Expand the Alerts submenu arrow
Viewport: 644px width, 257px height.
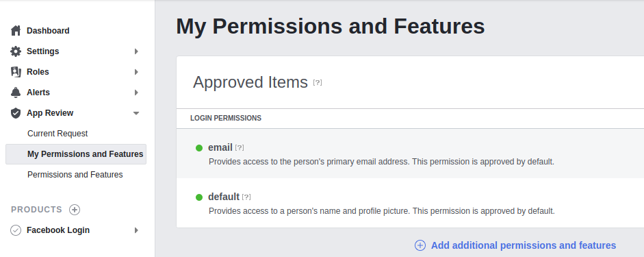(x=136, y=93)
